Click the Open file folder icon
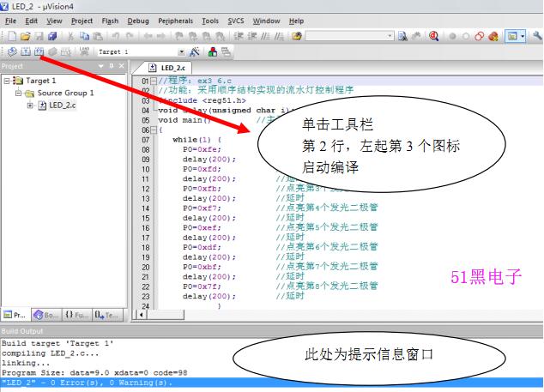The width and height of the screenshot is (544, 392). click(x=25, y=36)
